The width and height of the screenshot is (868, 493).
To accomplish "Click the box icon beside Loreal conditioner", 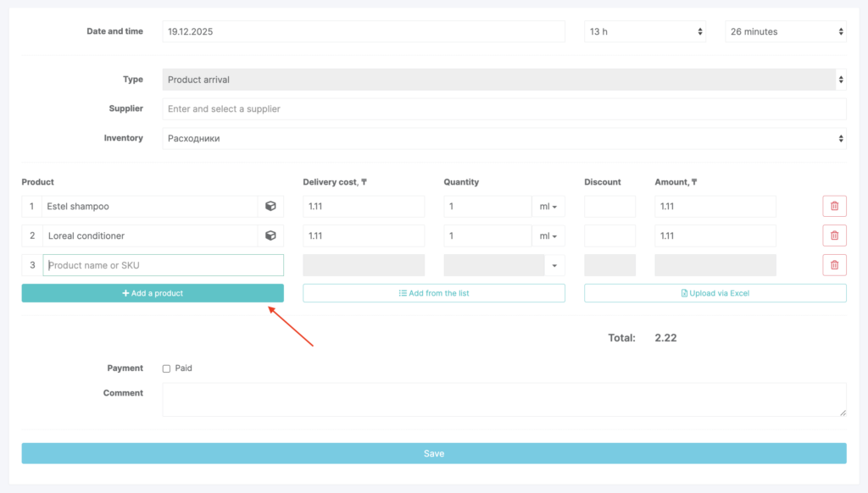I will pos(270,235).
